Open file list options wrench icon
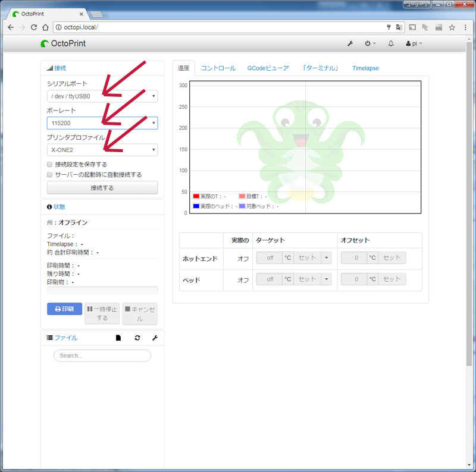Image resolution: width=476 pixels, height=472 pixels. tap(155, 338)
